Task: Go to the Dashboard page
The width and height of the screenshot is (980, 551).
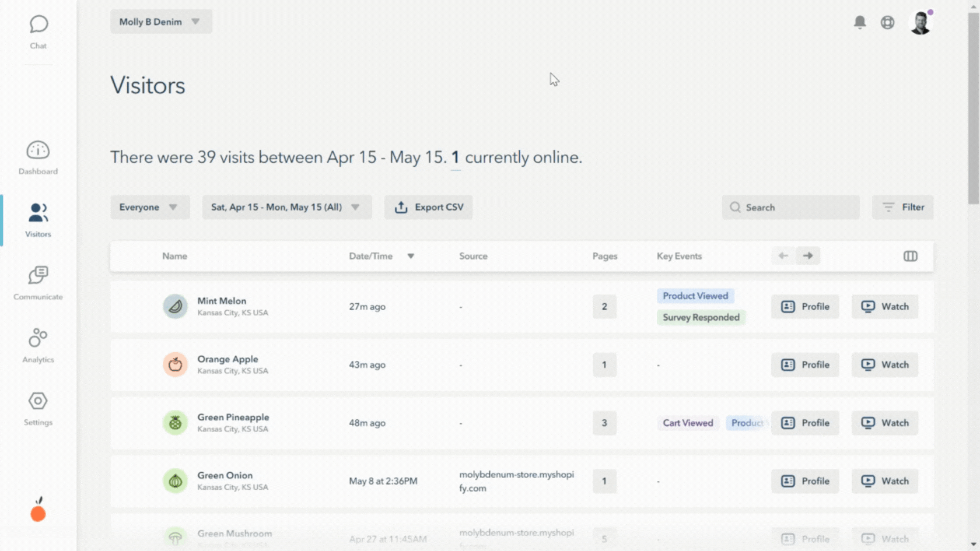Action: pos(38,157)
